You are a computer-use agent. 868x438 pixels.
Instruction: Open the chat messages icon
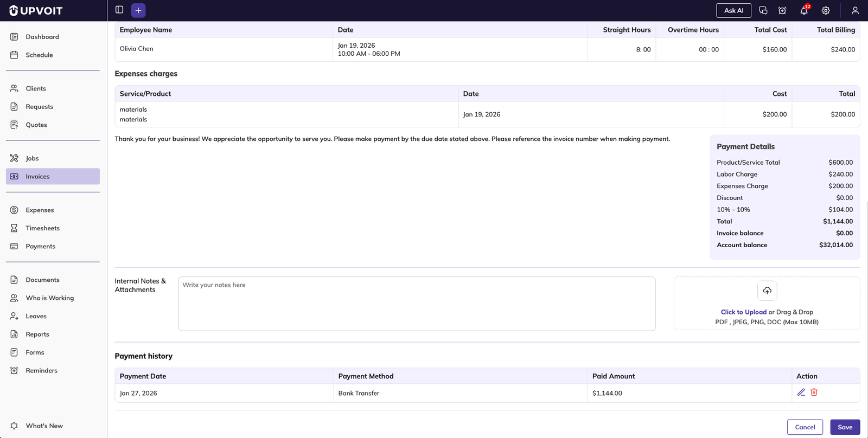pyautogui.click(x=763, y=10)
